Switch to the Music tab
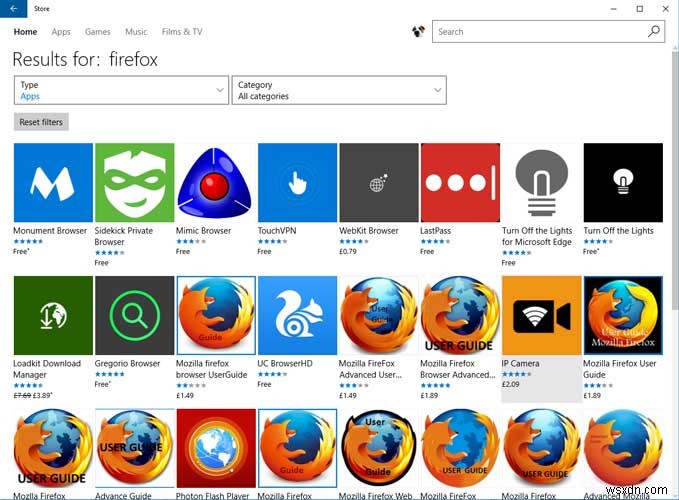This screenshot has width=679, height=500. point(136,32)
